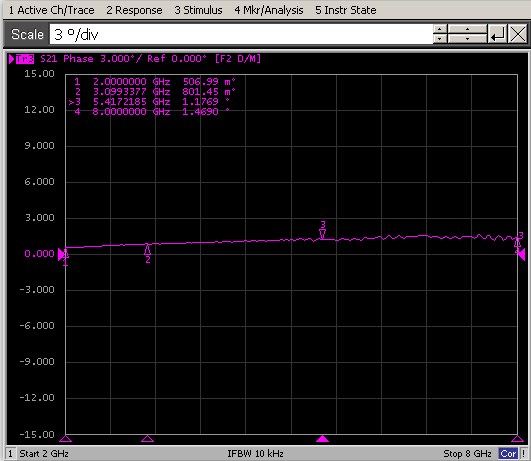Click the Cor correction indicator
531x461 pixels.
coord(508,454)
